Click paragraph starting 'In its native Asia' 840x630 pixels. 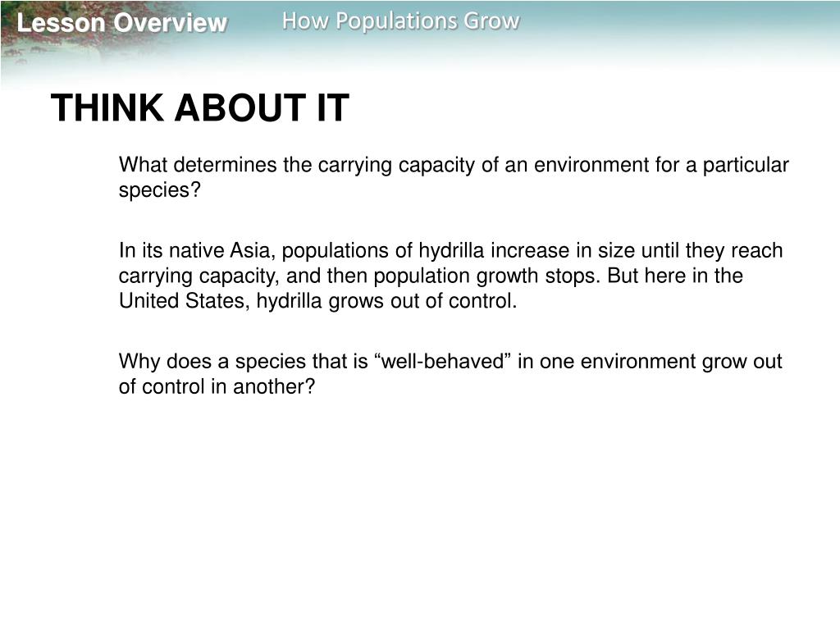[x=450, y=276]
